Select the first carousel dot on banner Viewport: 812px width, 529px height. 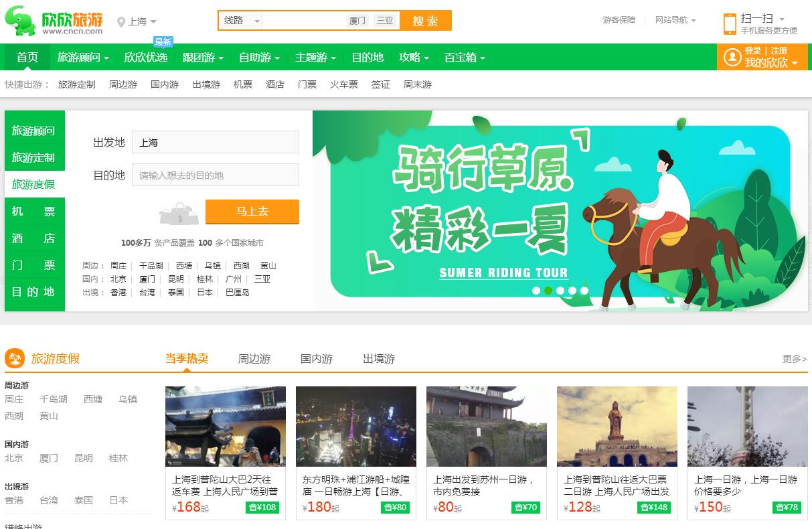(x=536, y=291)
